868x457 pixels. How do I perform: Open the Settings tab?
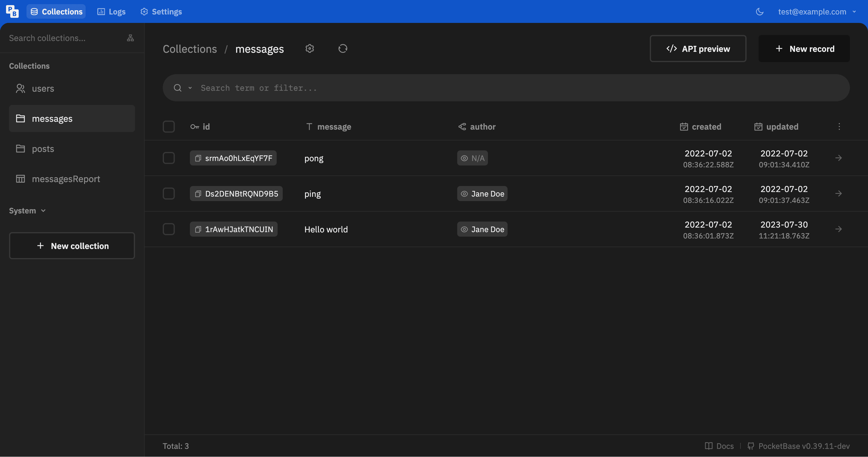pos(161,11)
